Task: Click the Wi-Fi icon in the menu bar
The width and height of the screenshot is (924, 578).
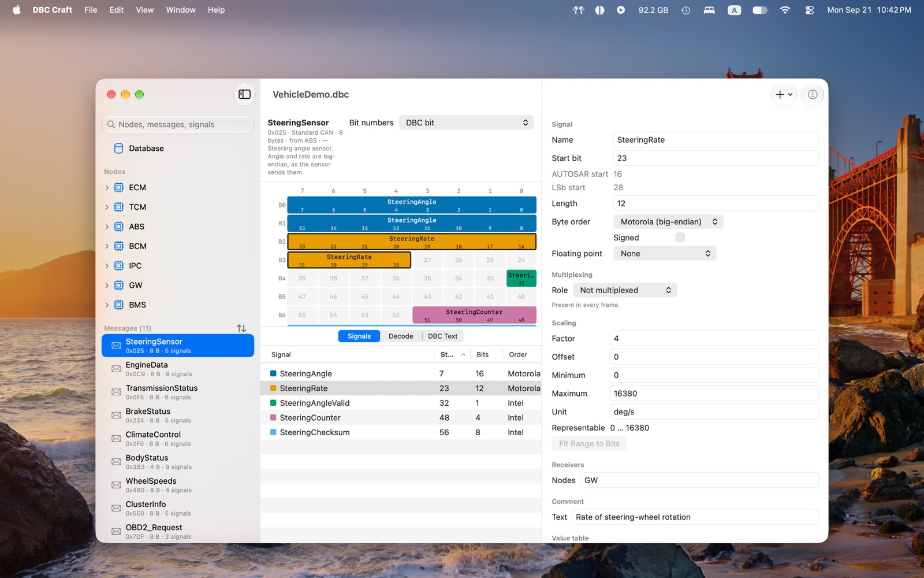Action: (x=785, y=10)
